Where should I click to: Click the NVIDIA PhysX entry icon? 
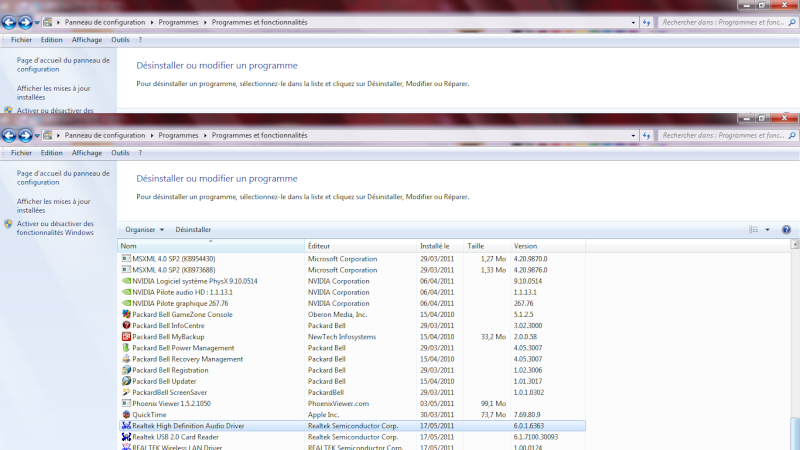(x=126, y=281)
